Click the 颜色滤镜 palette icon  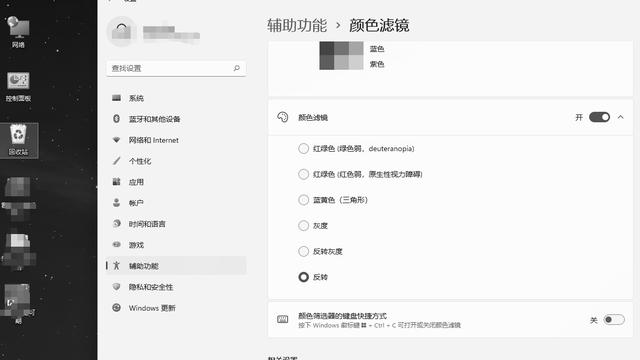point(282,117)
